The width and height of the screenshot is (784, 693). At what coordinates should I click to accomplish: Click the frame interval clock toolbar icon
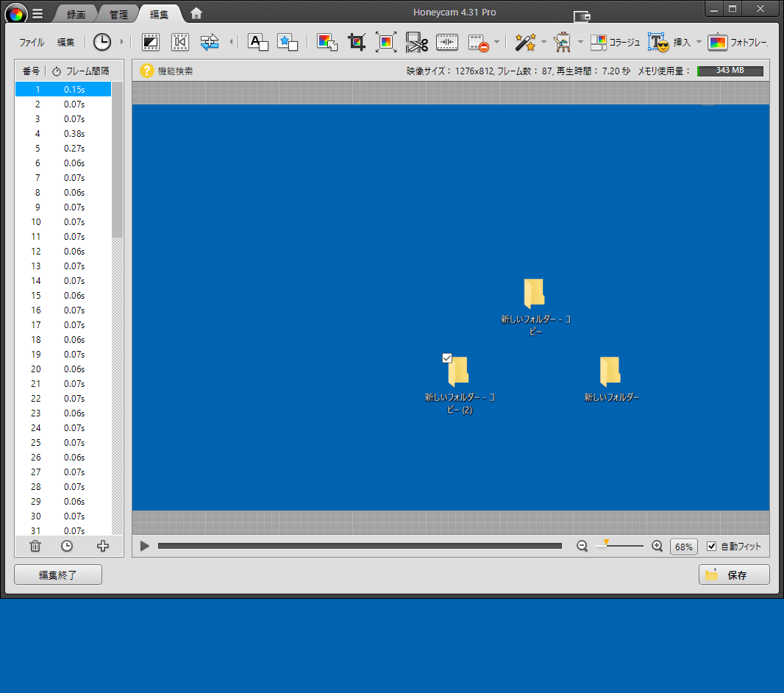[x=101, y=42]
